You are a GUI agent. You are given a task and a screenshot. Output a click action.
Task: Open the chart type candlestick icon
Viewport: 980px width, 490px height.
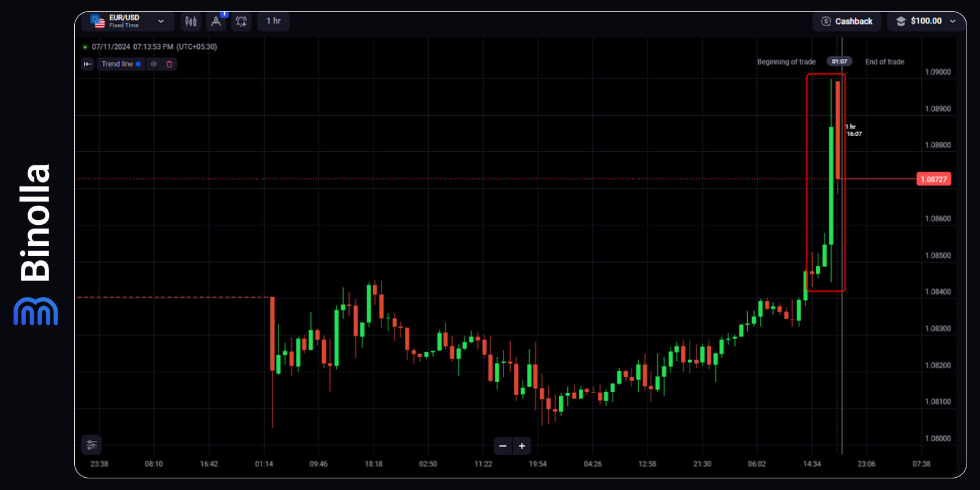click(x=191, y=21)
